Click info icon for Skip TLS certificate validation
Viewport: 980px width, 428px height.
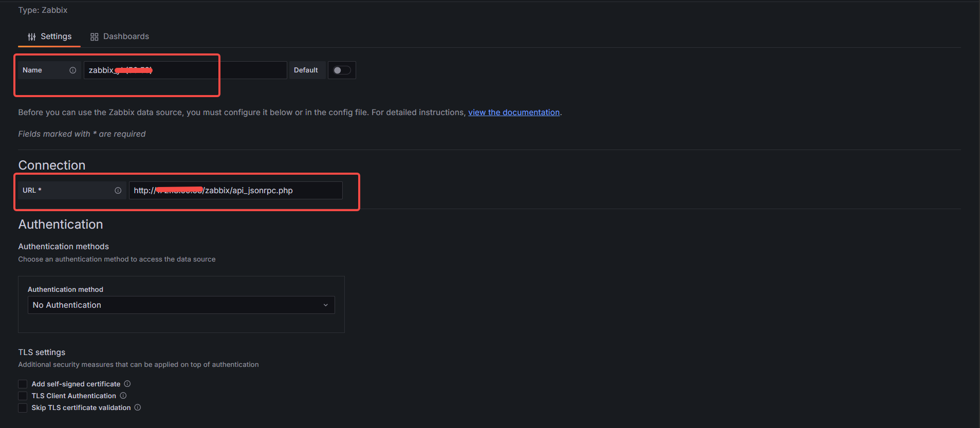pyautogui.click(x=138, y=407)
